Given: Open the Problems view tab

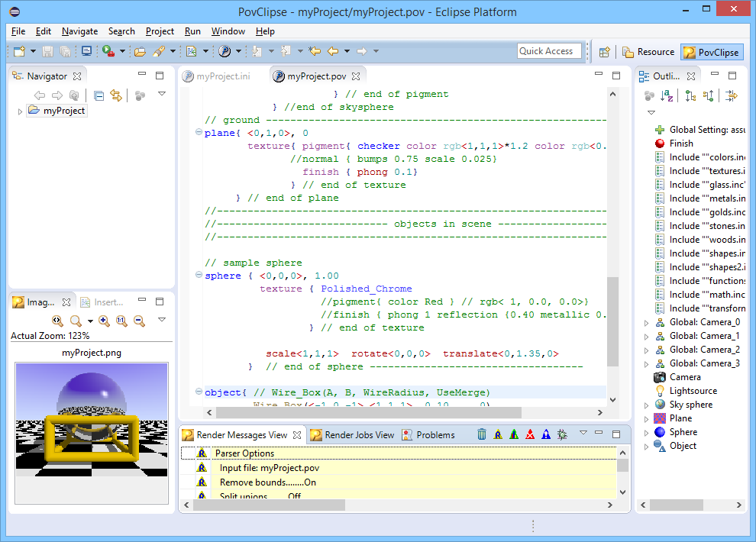Looking at the screenshot, I should pos(428,435).
